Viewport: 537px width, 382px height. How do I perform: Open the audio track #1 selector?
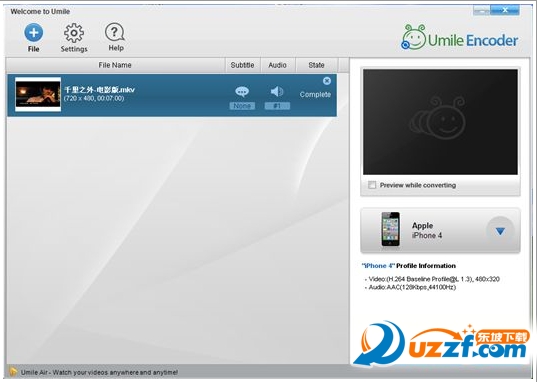pos(277,106)
